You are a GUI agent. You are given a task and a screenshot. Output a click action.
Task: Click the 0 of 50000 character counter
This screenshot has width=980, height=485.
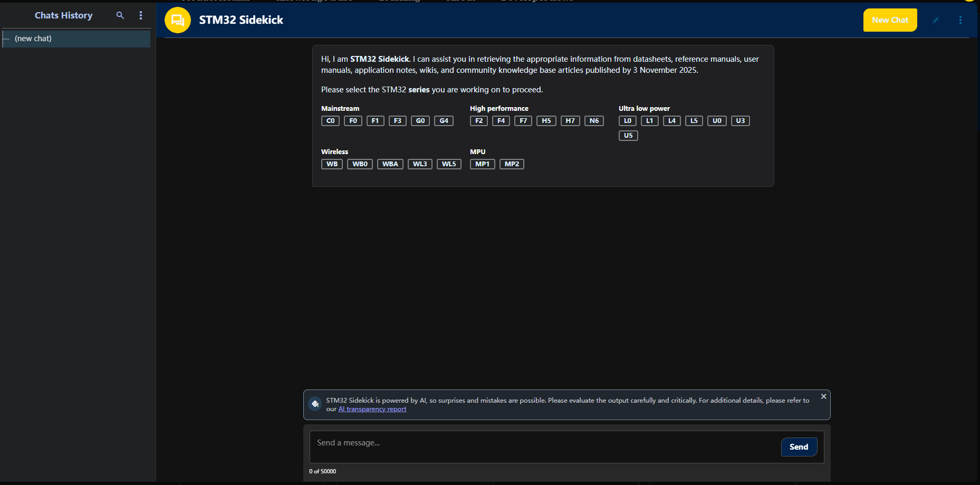click(322, 471)
